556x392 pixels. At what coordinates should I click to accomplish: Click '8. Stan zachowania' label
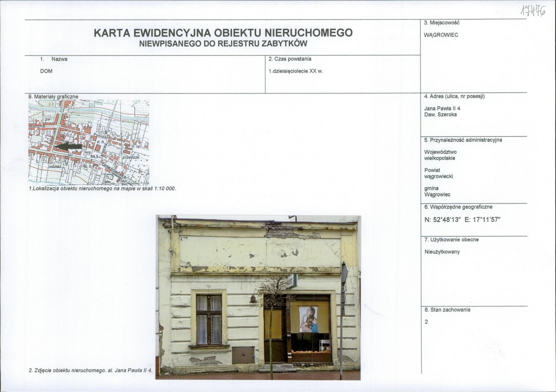[447, 310]
